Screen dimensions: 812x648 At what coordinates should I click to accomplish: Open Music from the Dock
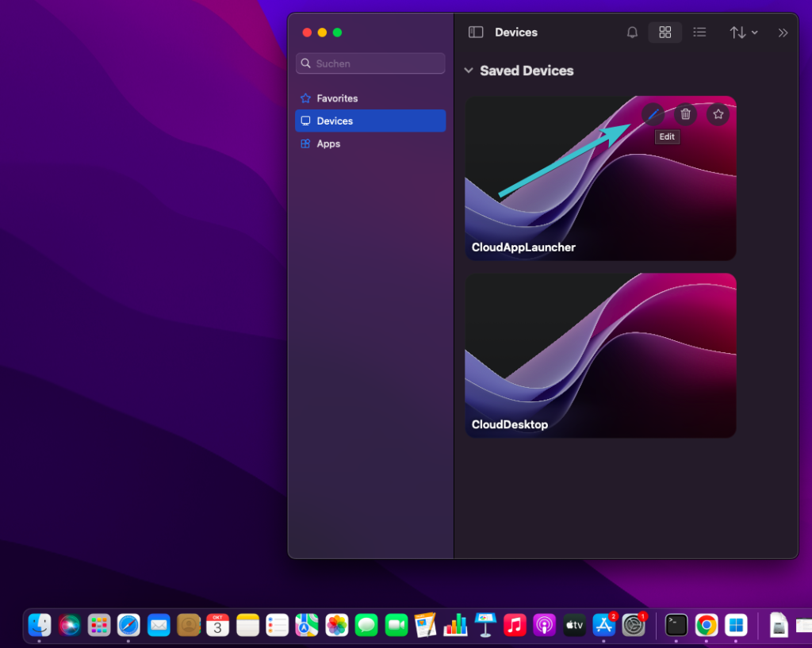(515, 625)
